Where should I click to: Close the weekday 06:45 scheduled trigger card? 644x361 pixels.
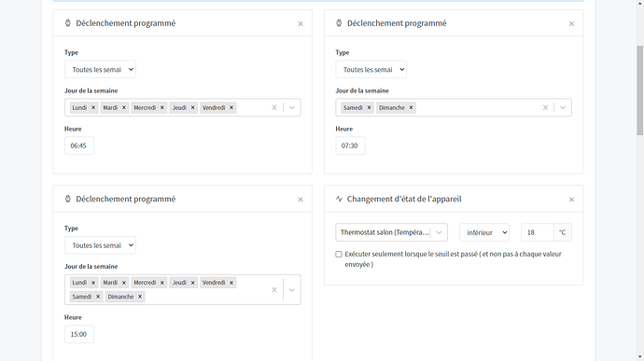click(x=301, y=24)
